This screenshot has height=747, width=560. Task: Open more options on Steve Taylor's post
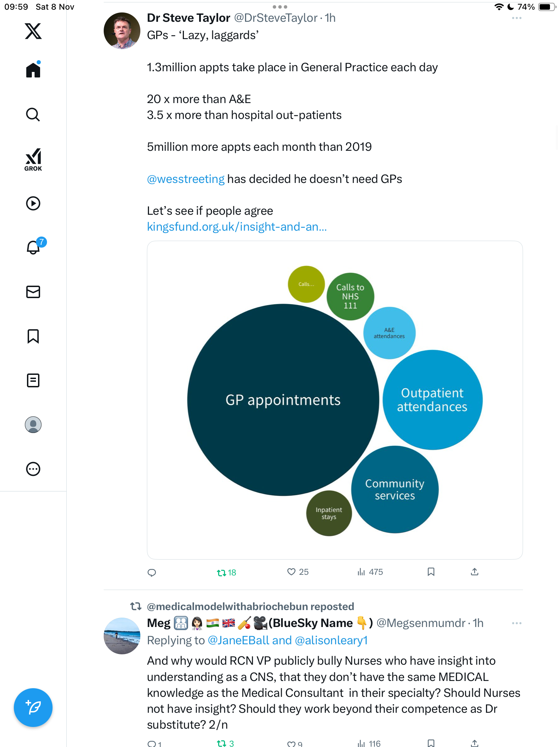pos(516,18)
